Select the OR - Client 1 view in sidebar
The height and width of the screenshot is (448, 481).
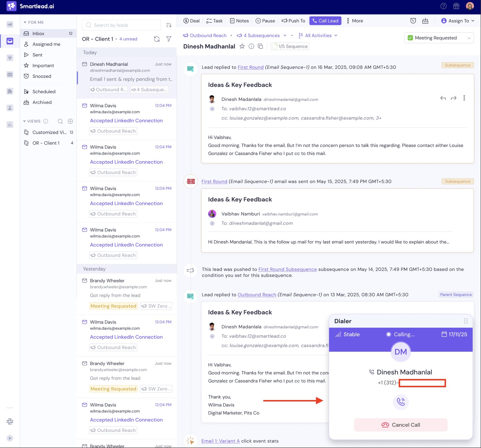48,143
